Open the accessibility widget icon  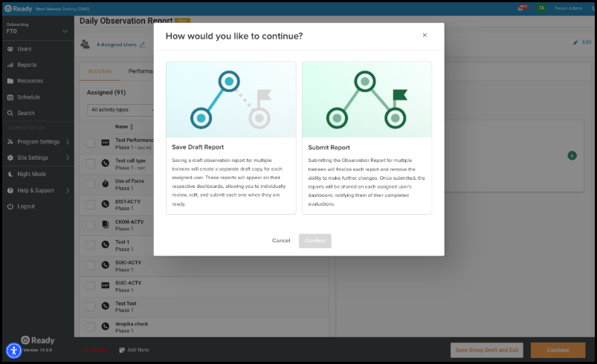tap(14, 351)
